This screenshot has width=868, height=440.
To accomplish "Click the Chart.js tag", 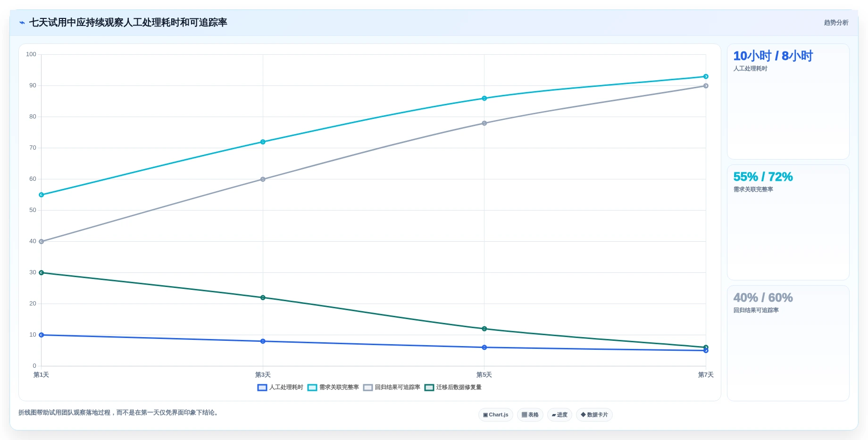I will click(x=496, y=415).
